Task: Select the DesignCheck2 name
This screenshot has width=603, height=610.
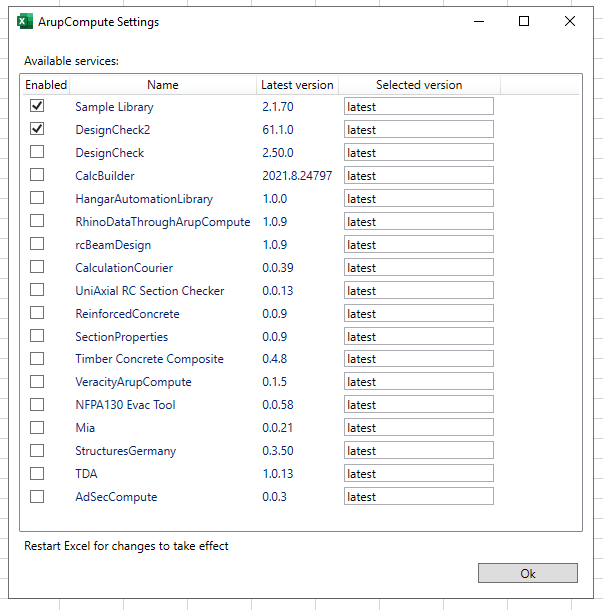Action: [112, 130]
